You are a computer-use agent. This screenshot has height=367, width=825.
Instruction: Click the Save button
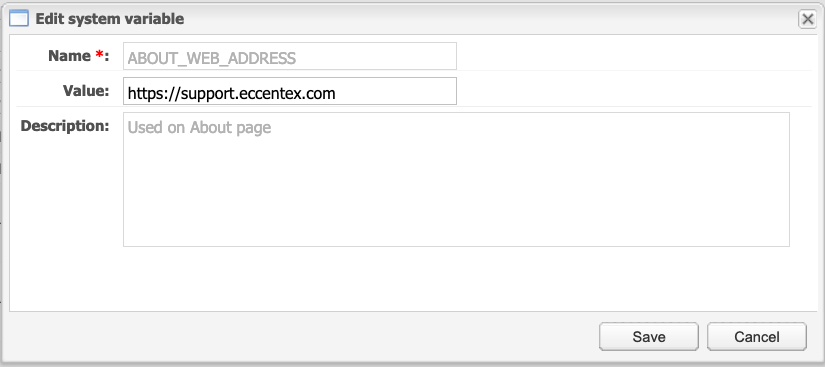point(649,337)
